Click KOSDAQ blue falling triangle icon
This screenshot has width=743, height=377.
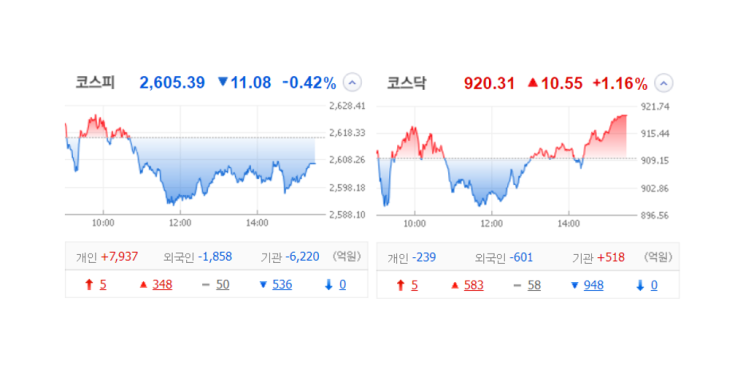(x=575, y=285)
